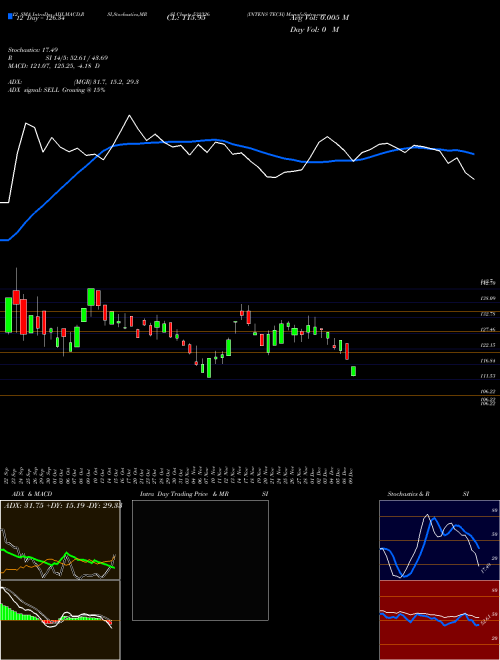Click the 'Avg Vol: 0.005 M' label
Viewport: 500px width, 660px height.
point(319,18)
